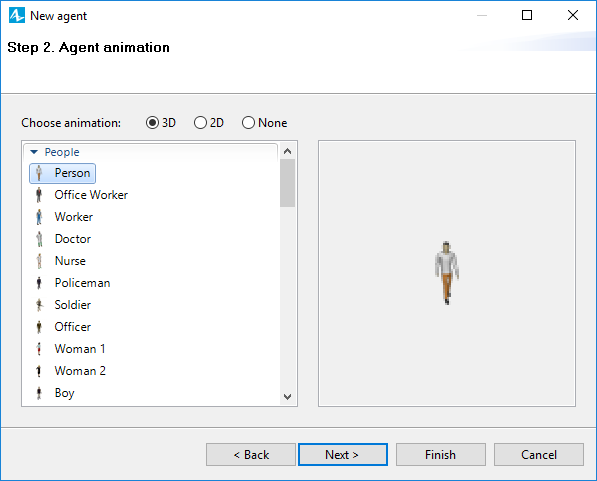Select the Soldier figure icon
597x481 pixels.
pyautogui.click(x=39, y=305)
